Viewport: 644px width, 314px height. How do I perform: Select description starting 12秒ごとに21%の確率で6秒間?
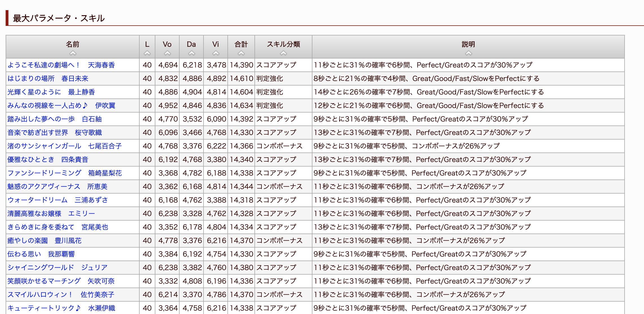point(429,106)
